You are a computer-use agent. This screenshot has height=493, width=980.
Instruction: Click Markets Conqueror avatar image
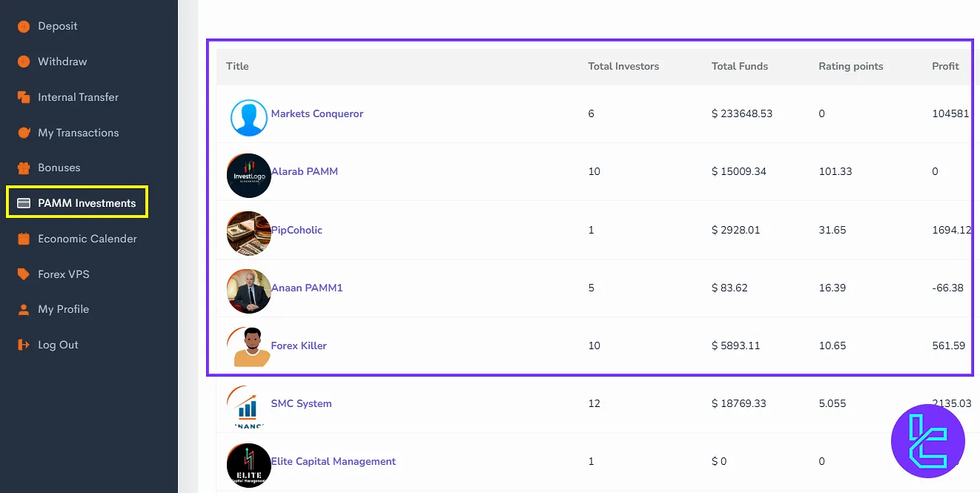(x=248, y=118)
